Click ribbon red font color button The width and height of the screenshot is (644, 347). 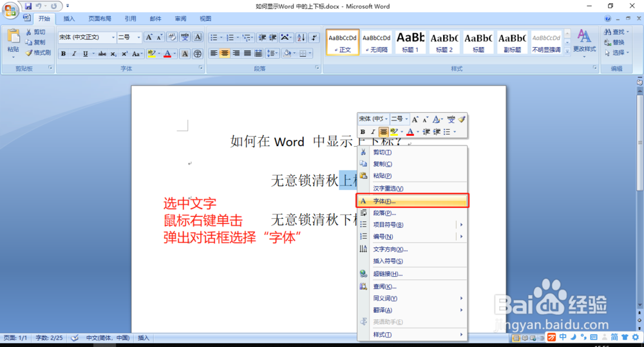pos(167,54)
